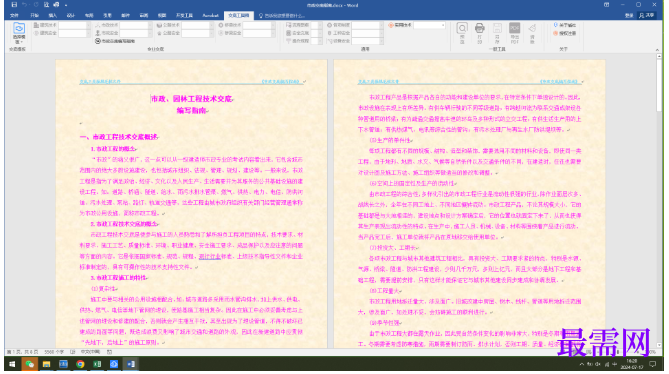This screenshot has height=374, width=669.
Task: Click the language indicator in status bar
Action: (90, 352)
